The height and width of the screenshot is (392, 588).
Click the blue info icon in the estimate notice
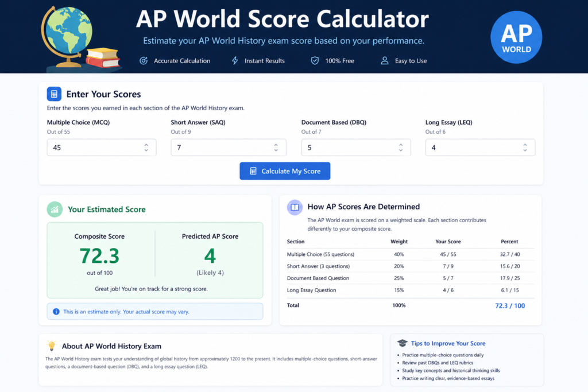click(x=56, y=312)
